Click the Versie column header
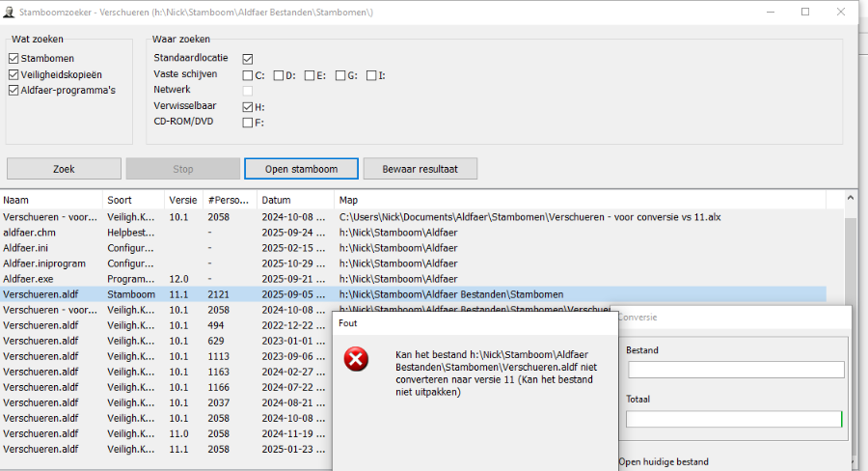The height and width of the screenshot is (471, 868). (184, 200)
